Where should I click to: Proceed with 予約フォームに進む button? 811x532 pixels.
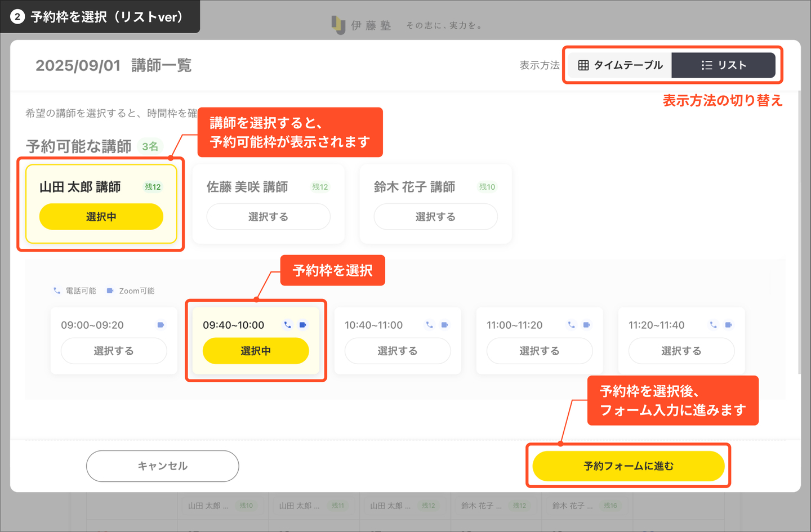coord(628,466)
